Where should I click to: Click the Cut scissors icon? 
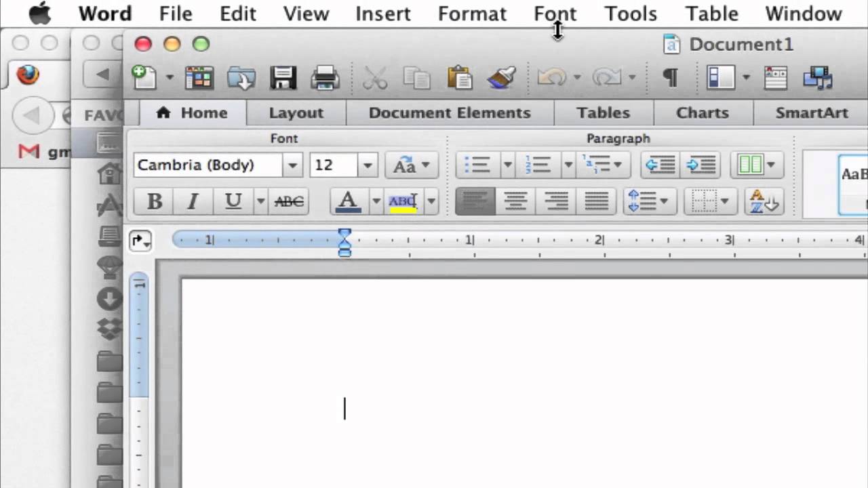(374, 78)
